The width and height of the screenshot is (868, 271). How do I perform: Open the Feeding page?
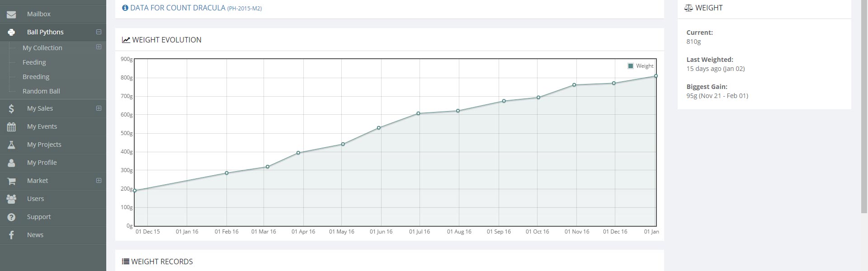34,62
